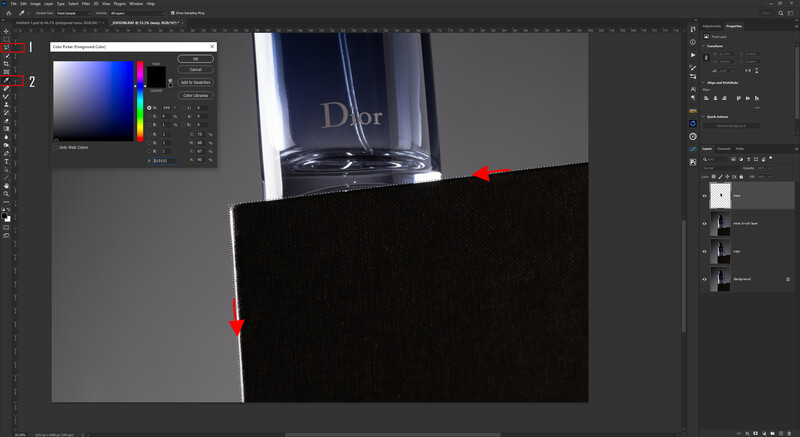Click lock all icon in Layers lock row
This screenshot has height=437, width=800.
tap(742, 176)
